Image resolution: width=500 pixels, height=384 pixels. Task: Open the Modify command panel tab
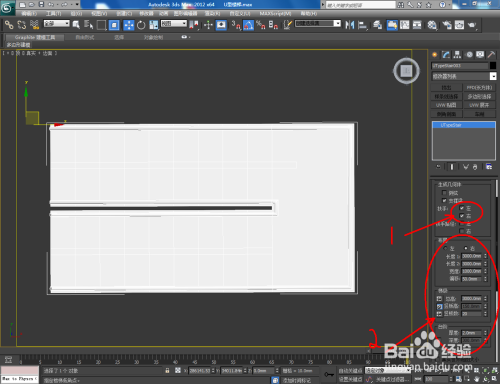[446, 55]
